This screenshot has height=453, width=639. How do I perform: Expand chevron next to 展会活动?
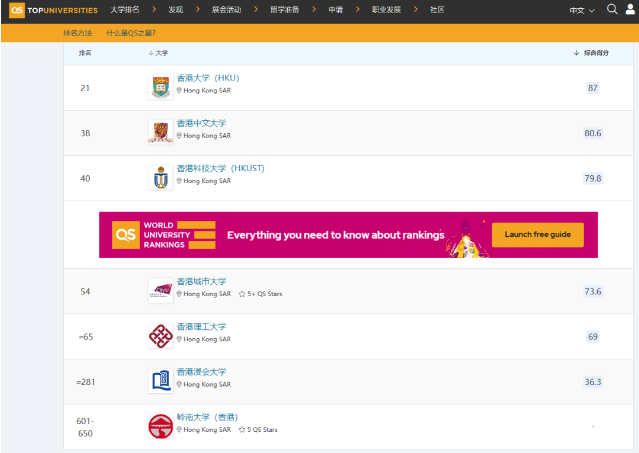[256, 9]
